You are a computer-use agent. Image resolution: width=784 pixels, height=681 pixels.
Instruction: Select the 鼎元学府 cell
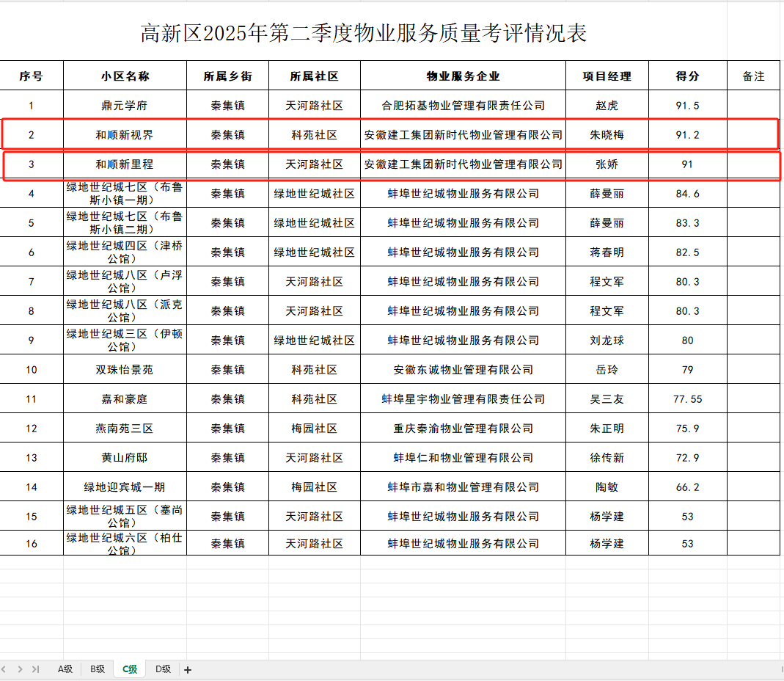pyautogui.click(x=125, y=106)
